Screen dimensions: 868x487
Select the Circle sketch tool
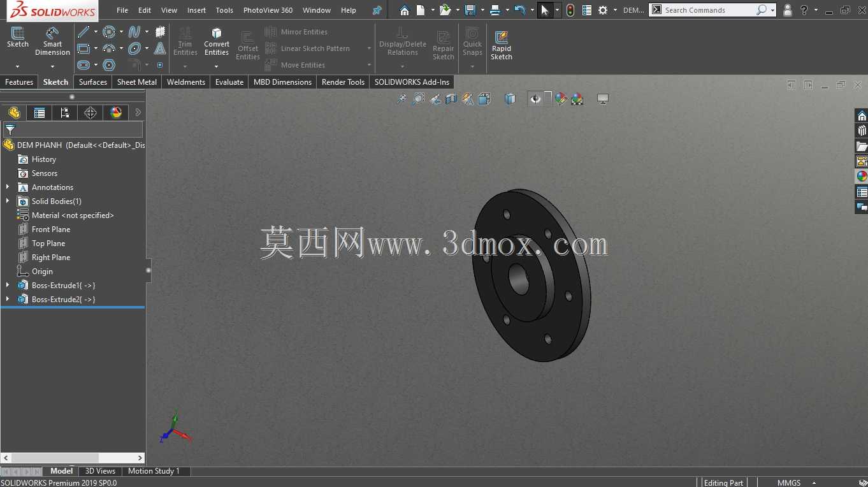109,32
